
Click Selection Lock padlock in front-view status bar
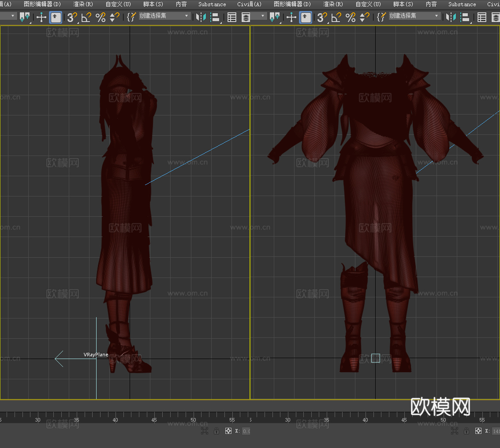pyautogui.click(x=466, y=431)
